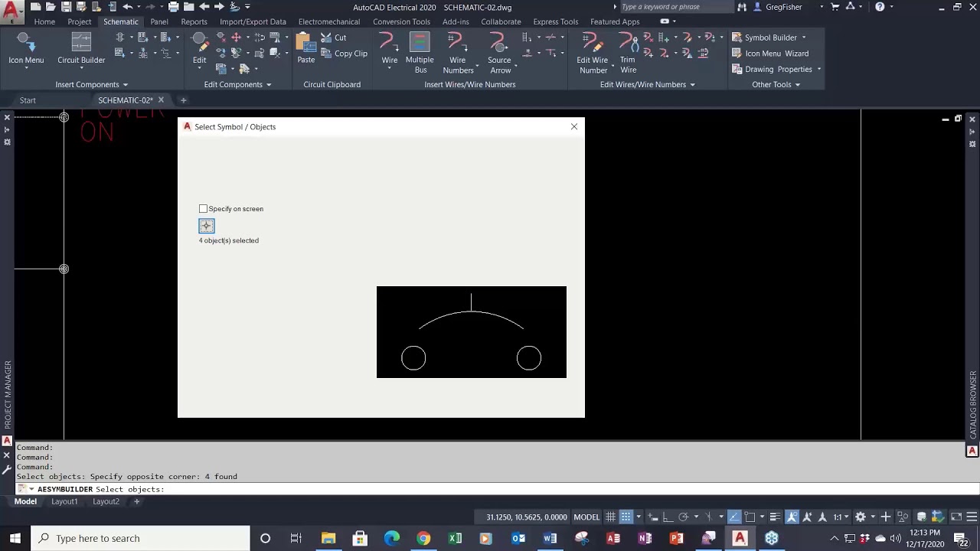Close the Select Symbol / Objects dialog
Viewport: 980px width, 551px height.
tap(574, 127)
